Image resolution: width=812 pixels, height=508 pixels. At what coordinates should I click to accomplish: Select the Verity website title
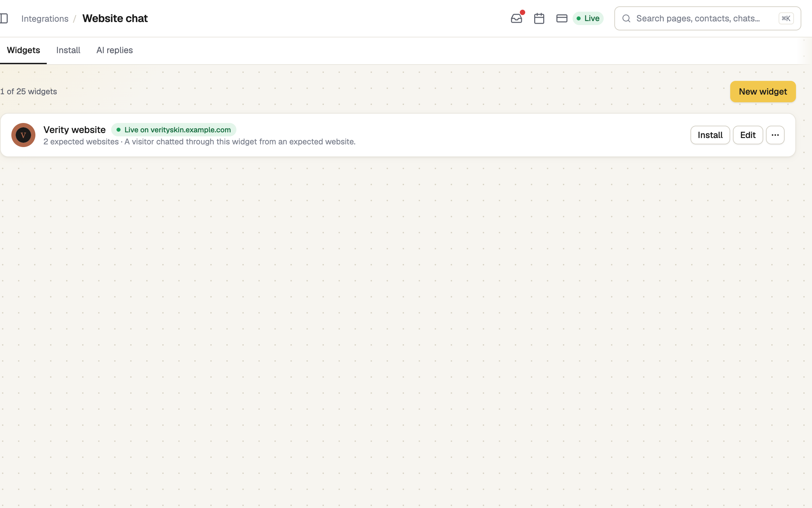74,130
